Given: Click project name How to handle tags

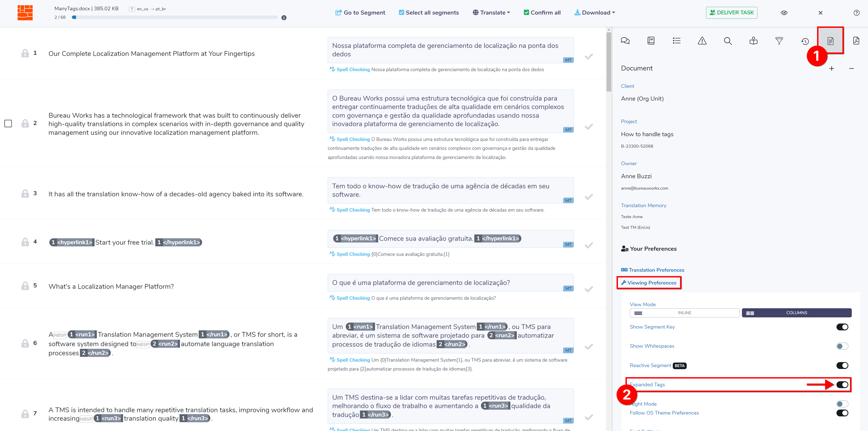Looking at the screenshot, I should click(647, 134).
